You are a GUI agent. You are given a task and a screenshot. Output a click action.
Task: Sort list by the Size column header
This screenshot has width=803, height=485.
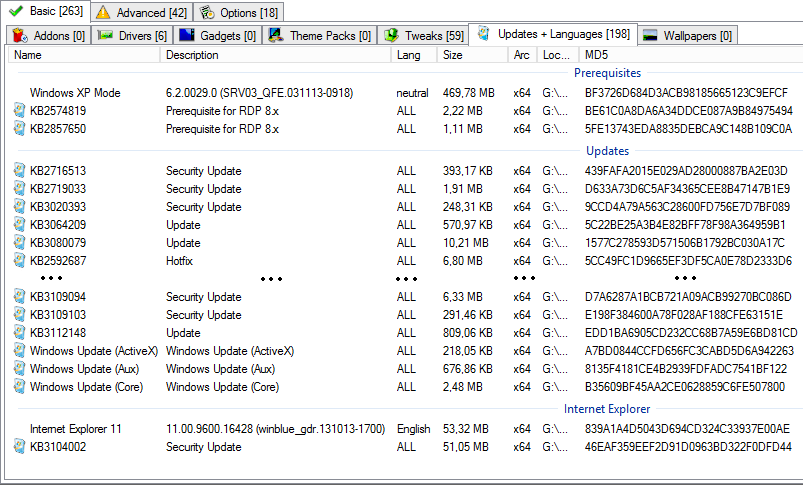click(x=472, y=55)
